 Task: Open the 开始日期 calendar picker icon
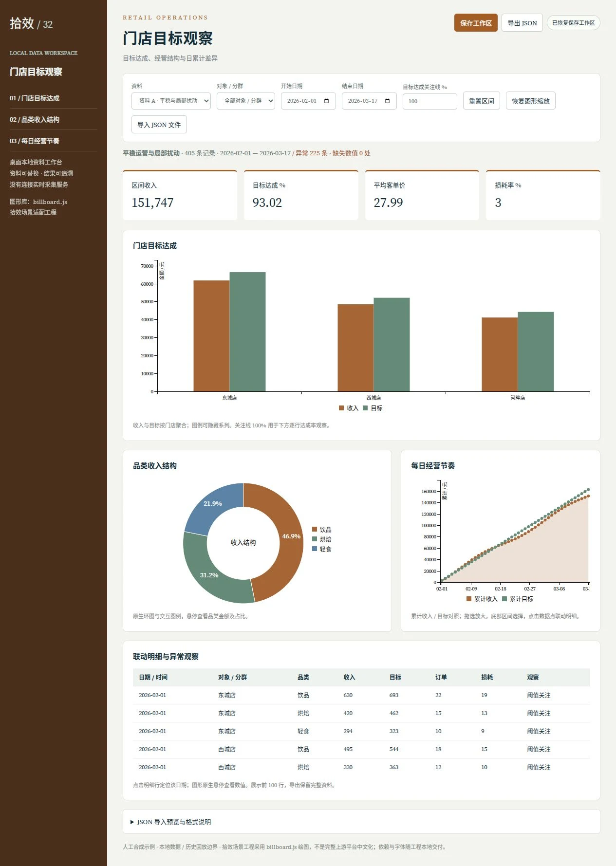(326, 101)
